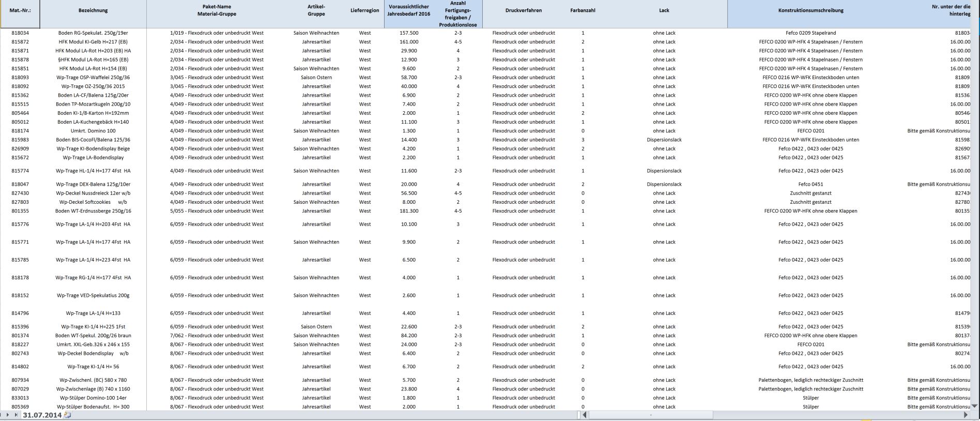Select Jahresbedarf value 157.500
This screenshot has height=421, width=980.
(408, 33)
